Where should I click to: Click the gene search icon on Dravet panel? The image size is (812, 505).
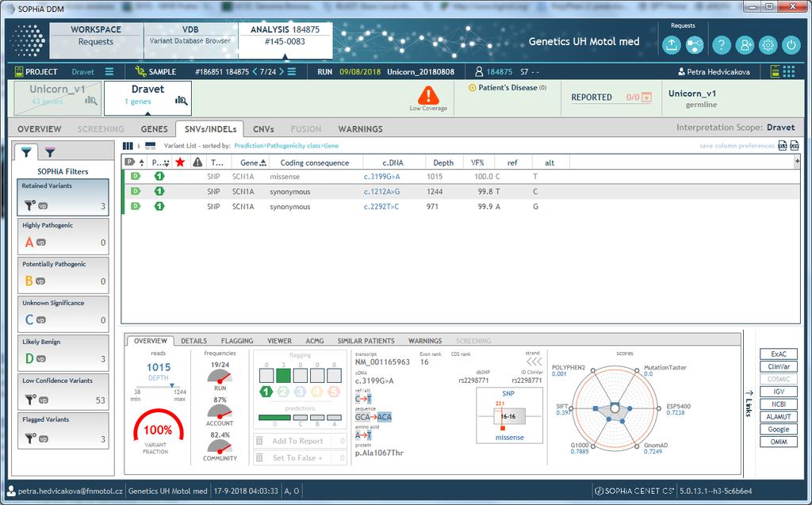(x=181, y=101)
